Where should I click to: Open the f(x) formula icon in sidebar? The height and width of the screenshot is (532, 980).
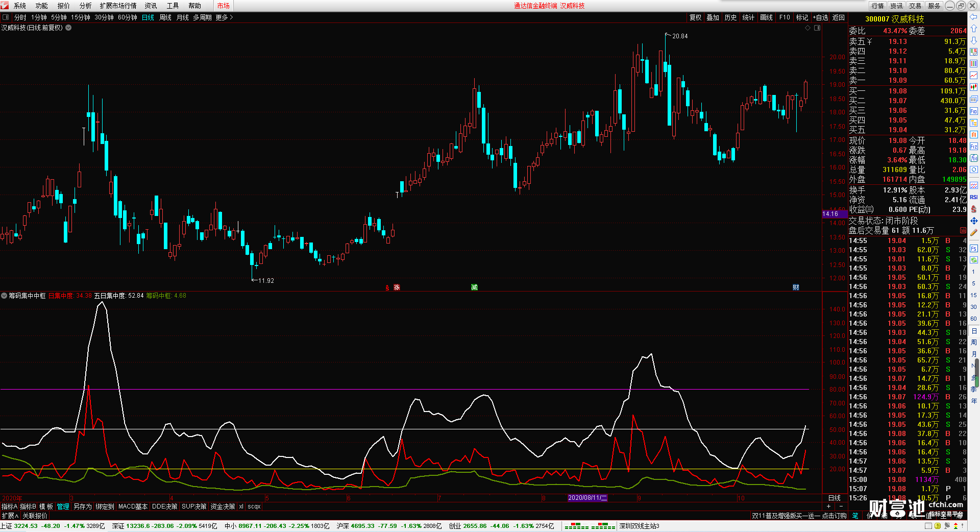click(974, 158)
